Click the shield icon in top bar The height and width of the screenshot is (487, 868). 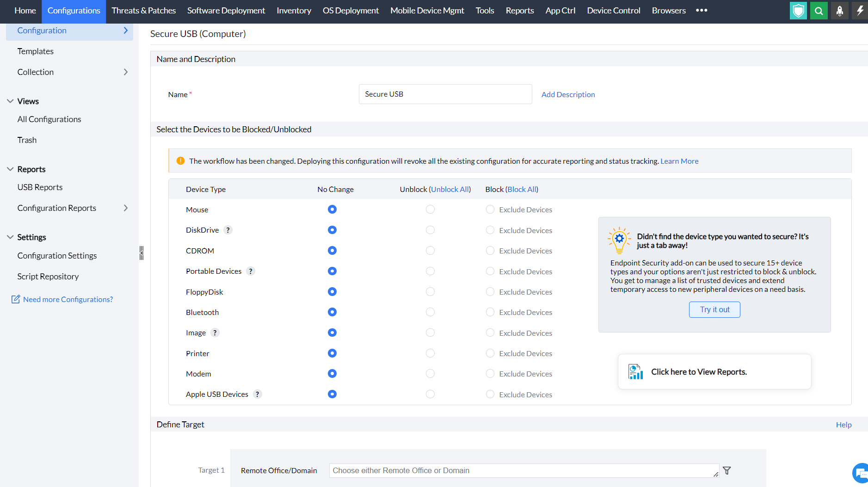point(798,11)
